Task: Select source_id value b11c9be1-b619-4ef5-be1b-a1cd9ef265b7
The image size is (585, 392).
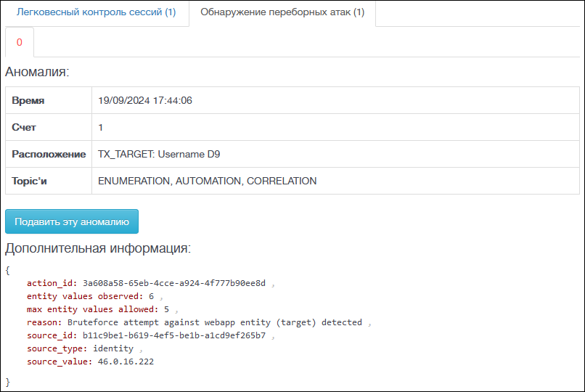Action: pyautogui.click(x=174, y=335)
